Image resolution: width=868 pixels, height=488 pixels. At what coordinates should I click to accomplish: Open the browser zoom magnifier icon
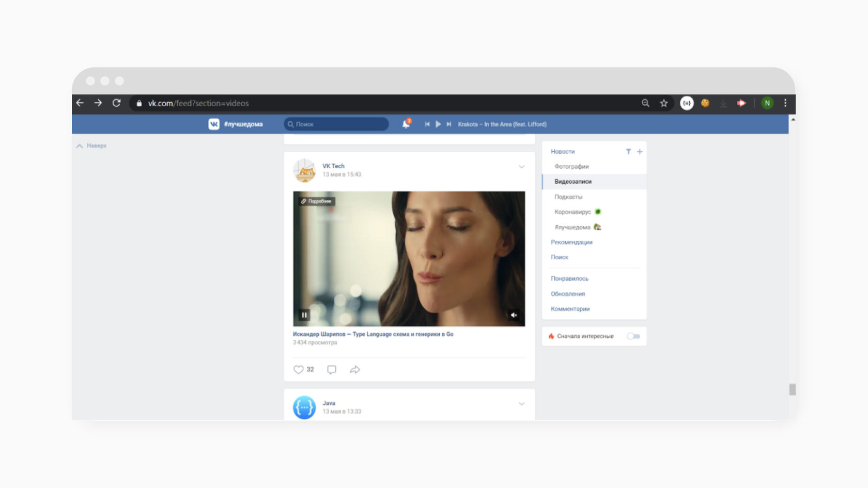[x=645, y=103]
